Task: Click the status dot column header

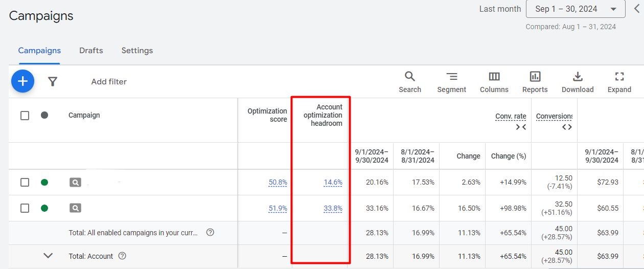Action: (x=44, y=115)
